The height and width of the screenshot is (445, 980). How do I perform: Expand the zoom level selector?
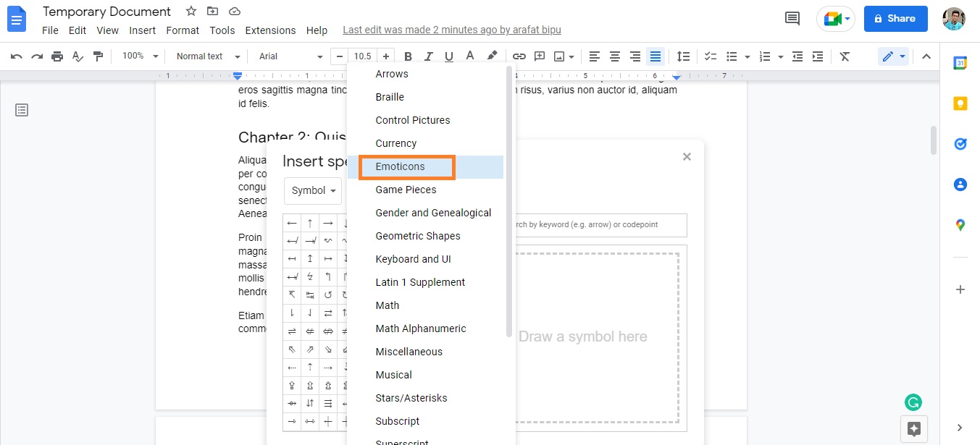point(138,56)
